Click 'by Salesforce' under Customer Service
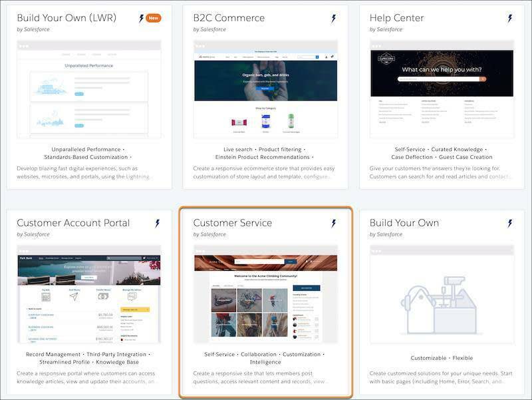Image resolution: width=532 pixels, height=400 pixels. [209, 234]
